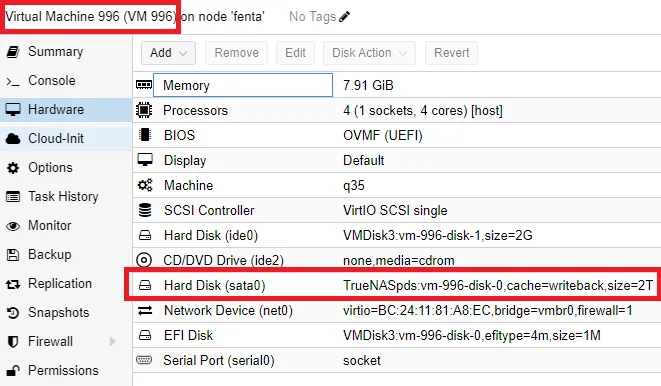
Task: Click the OVMF (UEFI) value
Action: pyautogui.click(x=383, y=135)
